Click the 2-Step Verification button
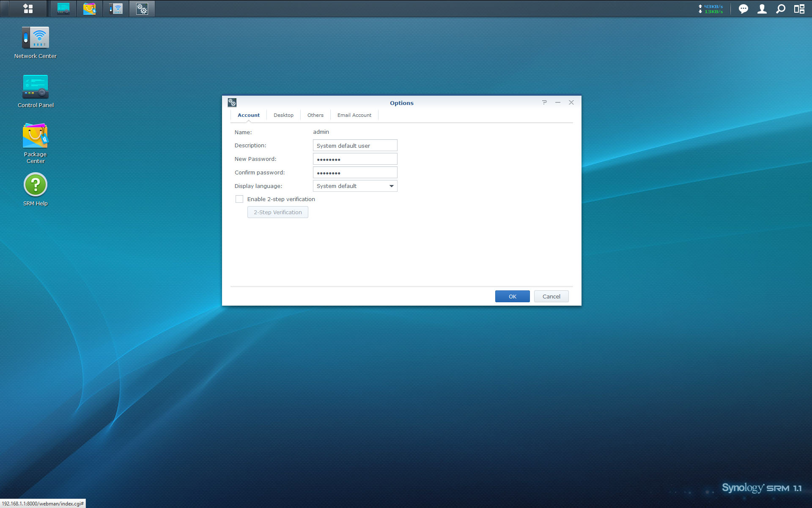This screenshot has width=812, height=508. click(x=278, y=212)
